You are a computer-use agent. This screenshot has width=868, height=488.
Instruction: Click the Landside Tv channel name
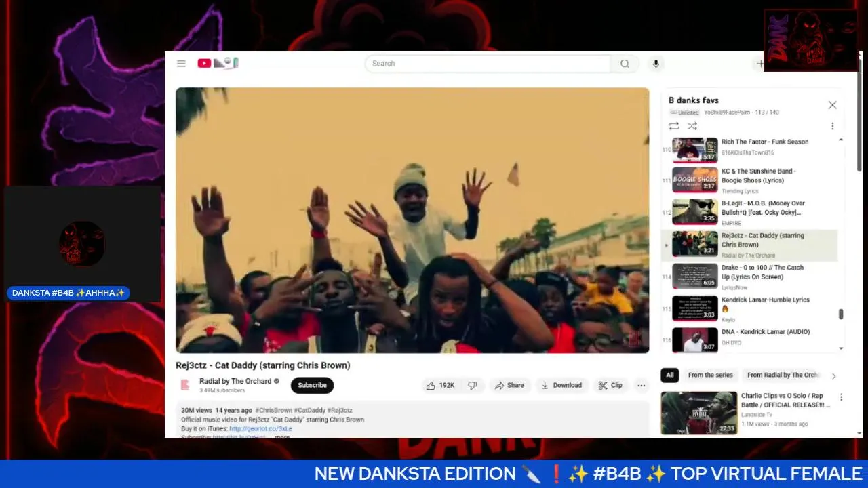(x=756, y=415)
